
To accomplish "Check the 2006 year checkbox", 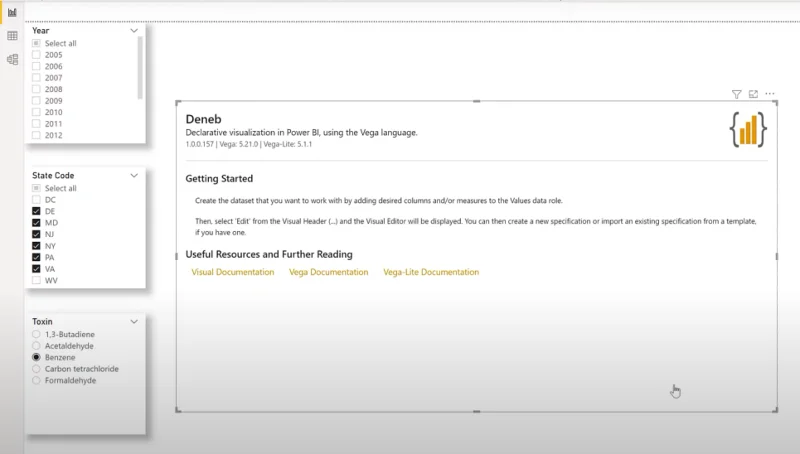I will pyautogui.click(x=36, y=66).
